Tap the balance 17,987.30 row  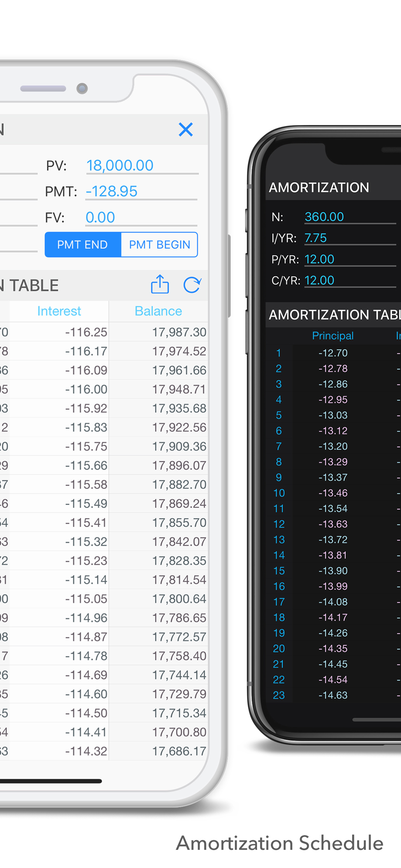tap(104, 332)
